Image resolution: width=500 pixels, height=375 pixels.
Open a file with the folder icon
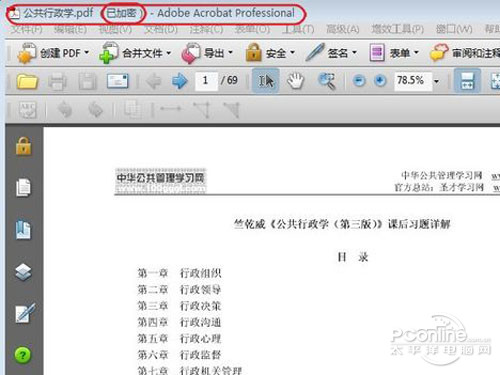[x=27, y=81]
